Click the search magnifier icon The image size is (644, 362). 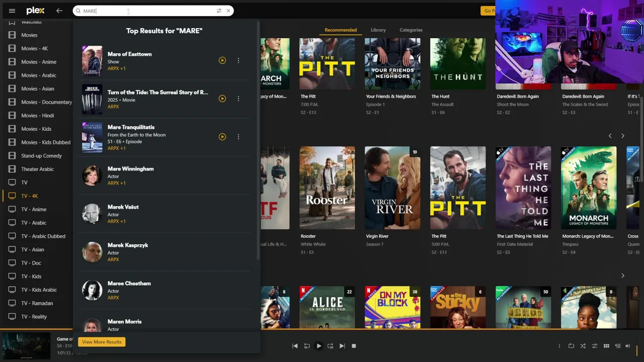(78, 11)
